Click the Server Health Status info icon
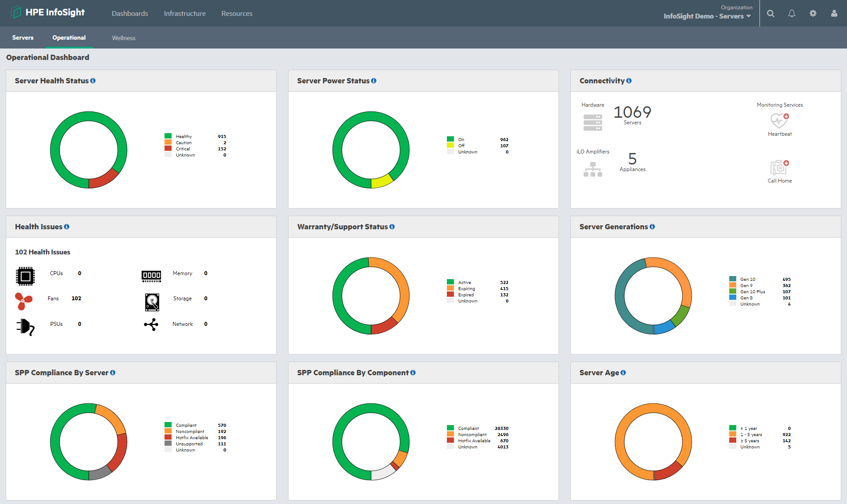 point(93,81)
